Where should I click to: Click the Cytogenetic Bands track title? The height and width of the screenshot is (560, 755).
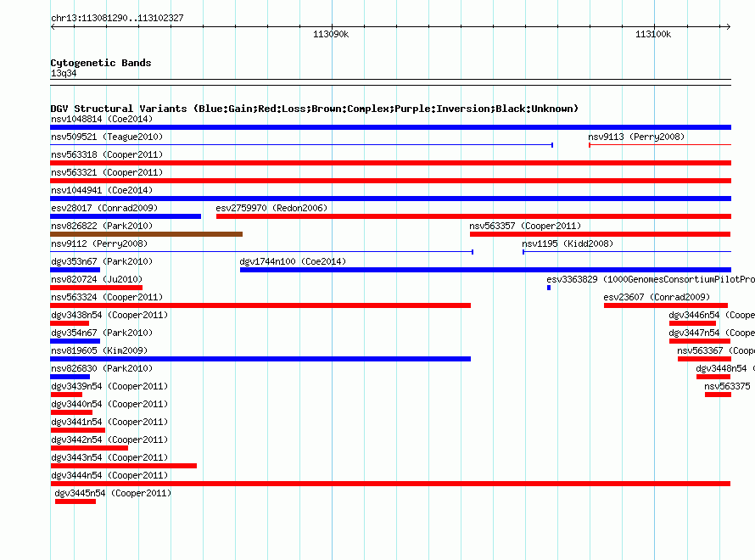[101, 63]
